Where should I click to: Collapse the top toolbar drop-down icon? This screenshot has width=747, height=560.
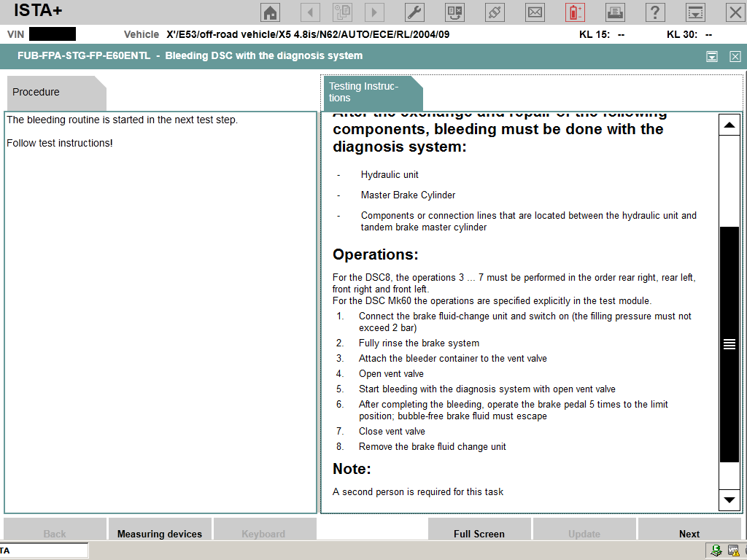(x=696, y=12)
